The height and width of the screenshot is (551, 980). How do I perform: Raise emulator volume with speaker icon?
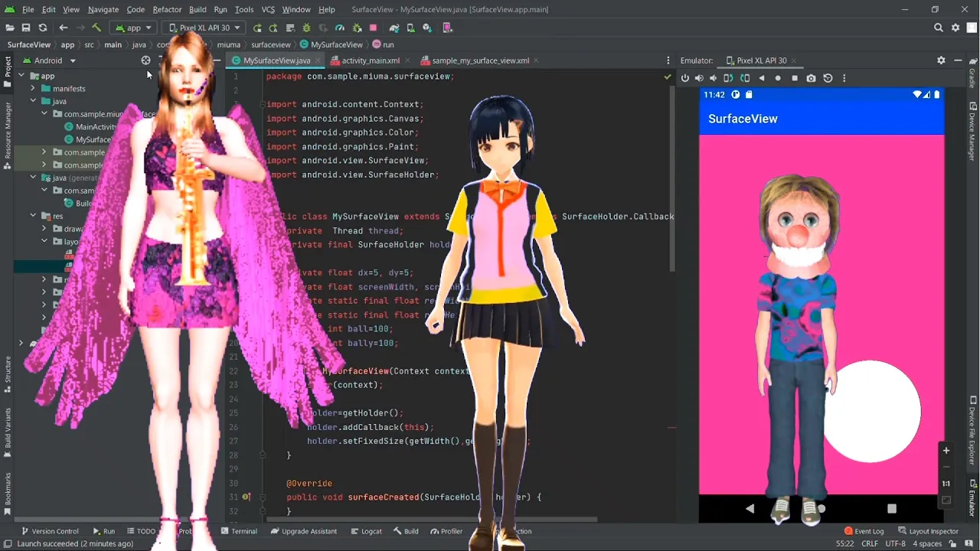coord(699,78)
